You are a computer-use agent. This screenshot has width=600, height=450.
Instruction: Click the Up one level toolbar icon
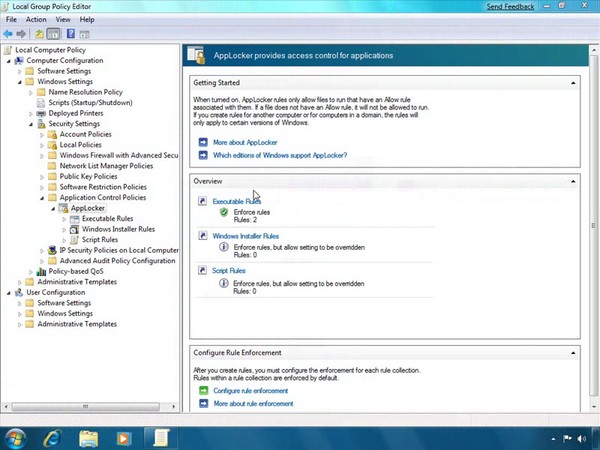(x=39, y=34)
